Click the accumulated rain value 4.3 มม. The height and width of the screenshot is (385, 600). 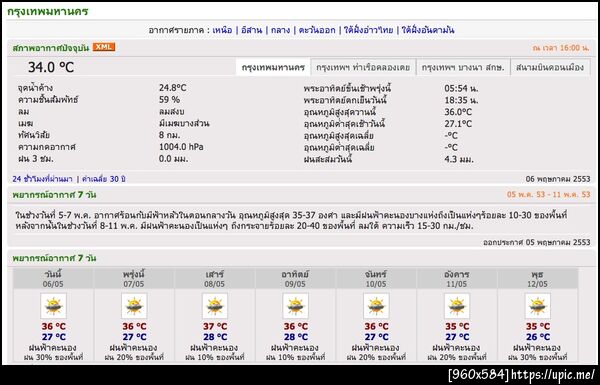click(459, 159)
